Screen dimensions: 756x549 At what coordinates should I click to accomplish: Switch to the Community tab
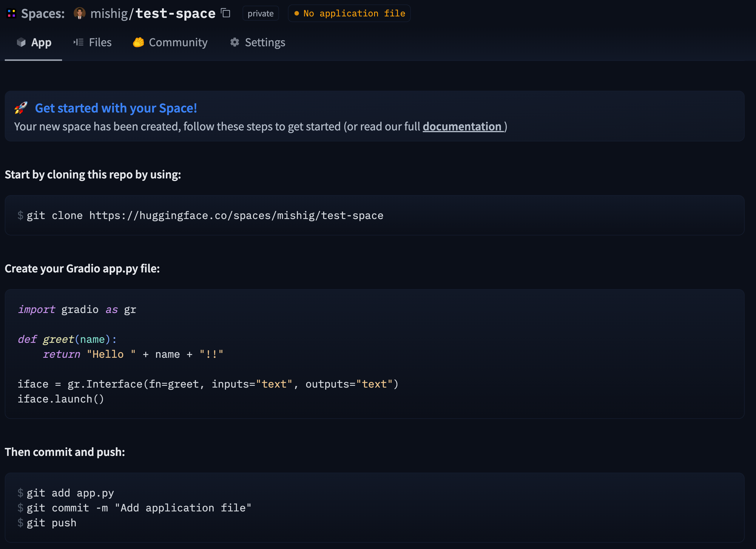point(178,42)
